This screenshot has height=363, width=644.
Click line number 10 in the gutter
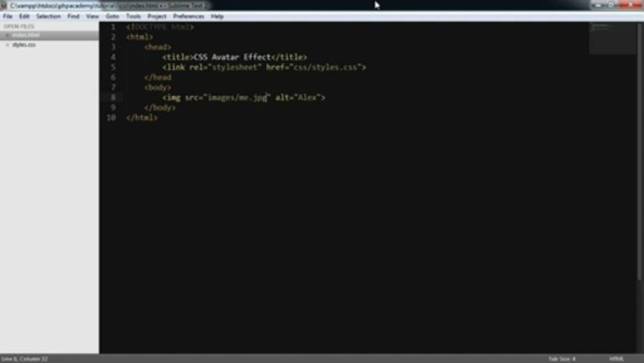click(111, 117)
